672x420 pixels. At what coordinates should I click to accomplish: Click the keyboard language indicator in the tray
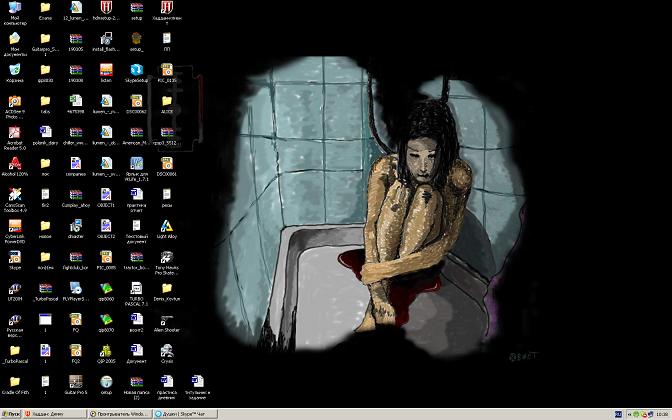click(x=618, y=414)
